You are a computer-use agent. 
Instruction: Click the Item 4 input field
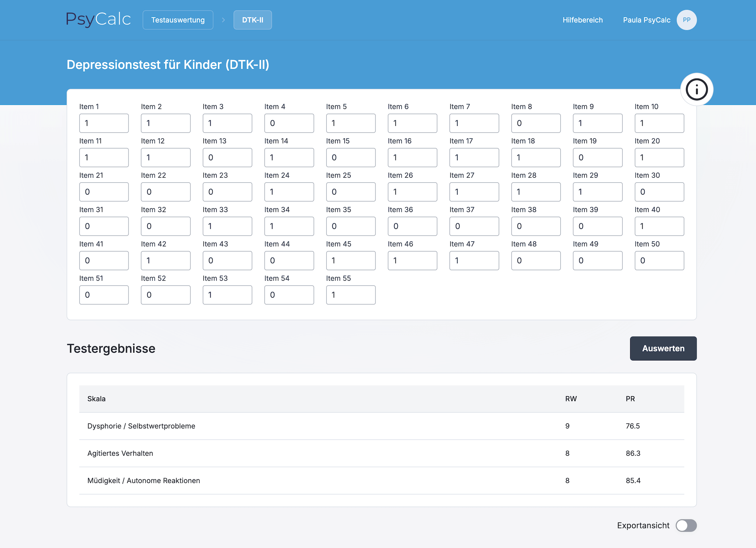289,123
